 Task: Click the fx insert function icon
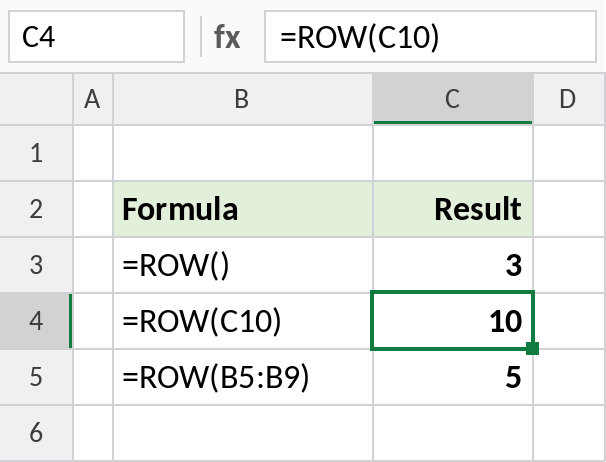pyautogui.click(x=227, y=37)
